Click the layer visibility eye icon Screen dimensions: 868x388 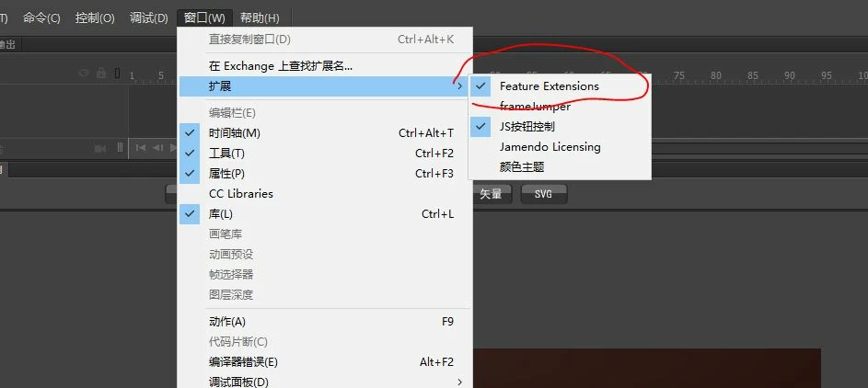click(84, 73)
